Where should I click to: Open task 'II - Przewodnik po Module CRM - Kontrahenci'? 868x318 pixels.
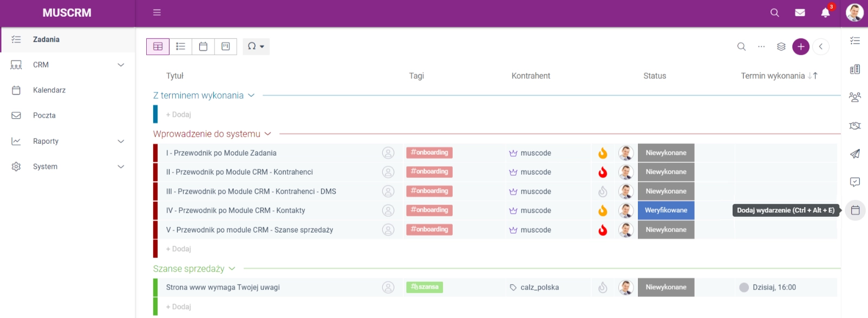click(x=239, y=172)
